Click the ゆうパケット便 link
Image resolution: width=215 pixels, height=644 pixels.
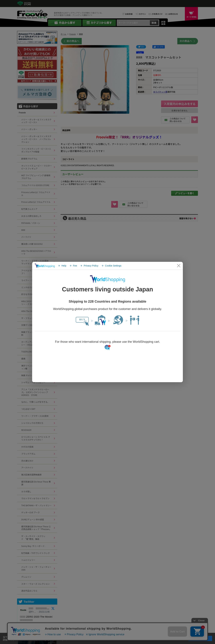[160, 92]
